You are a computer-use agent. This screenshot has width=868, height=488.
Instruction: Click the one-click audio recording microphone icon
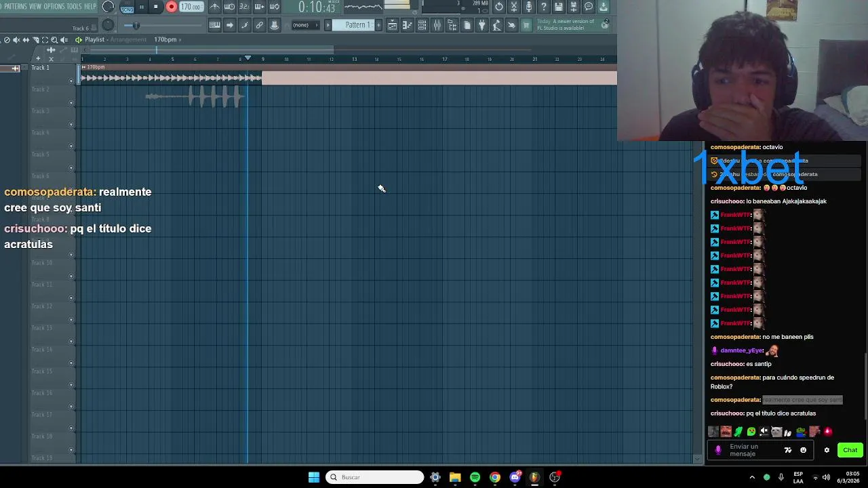click(x=529, y=7)
